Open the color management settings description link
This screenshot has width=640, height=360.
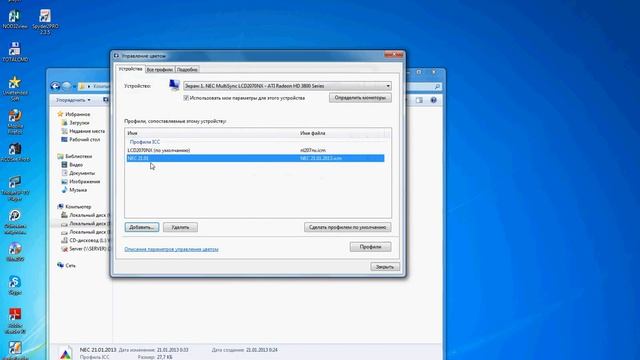pyautogui.click(x=171, y=249)
